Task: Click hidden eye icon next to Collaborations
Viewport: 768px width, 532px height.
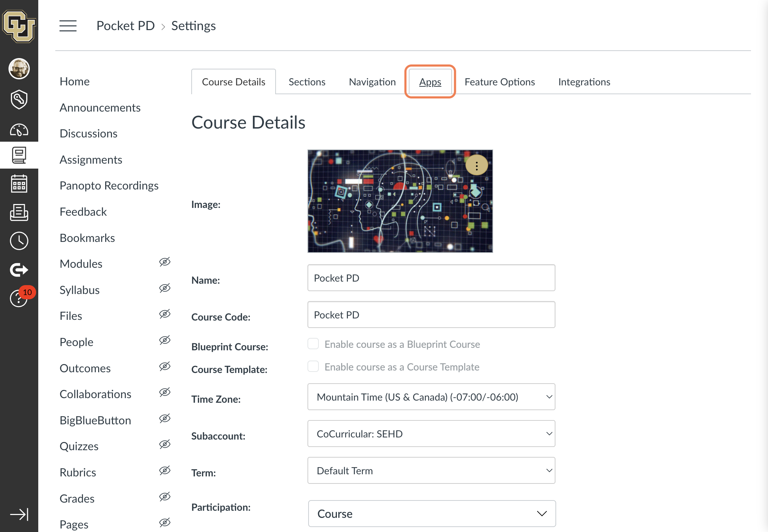Action: (165, 392)
